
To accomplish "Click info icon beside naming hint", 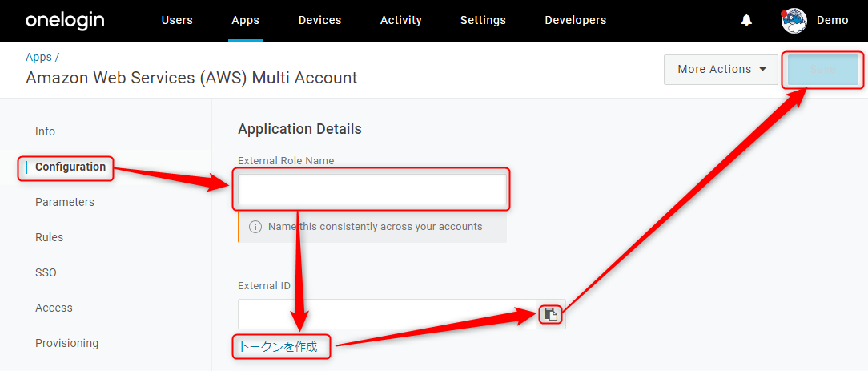I will [255, 227].
